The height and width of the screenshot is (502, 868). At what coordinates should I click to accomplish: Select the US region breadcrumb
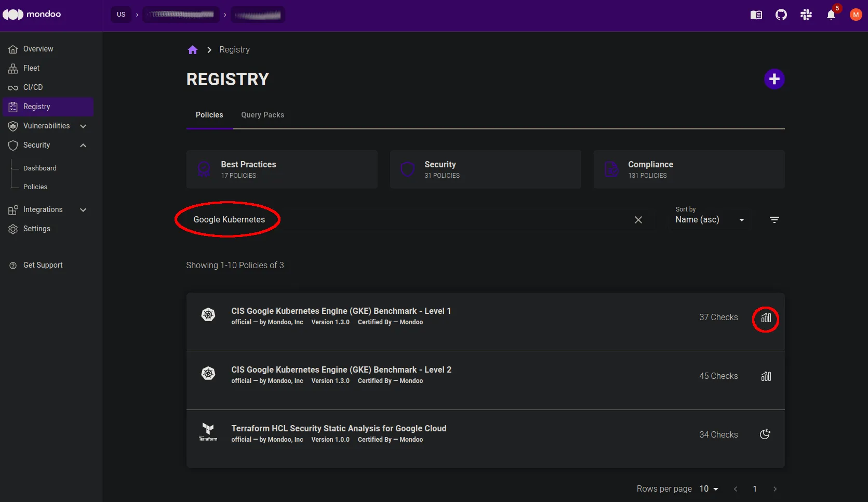[x=121, y=15]
